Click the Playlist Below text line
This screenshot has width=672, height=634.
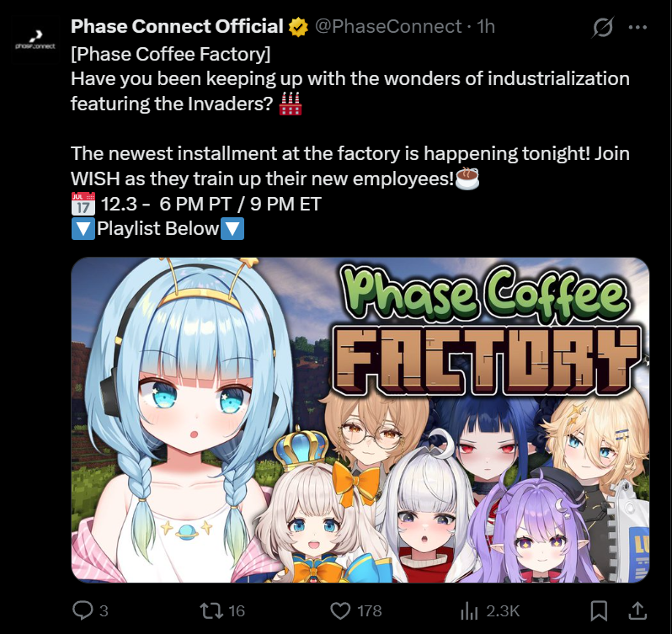click(157, 228)
